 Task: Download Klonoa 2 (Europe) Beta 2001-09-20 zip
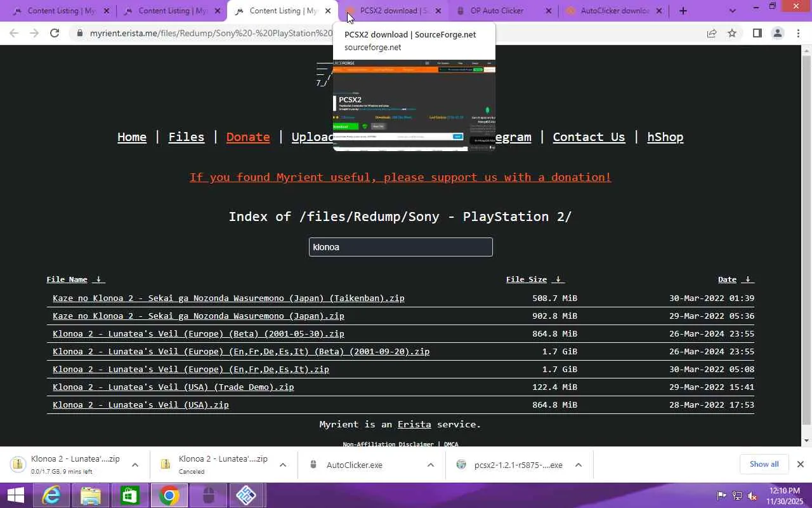click(x=241, y=351)
